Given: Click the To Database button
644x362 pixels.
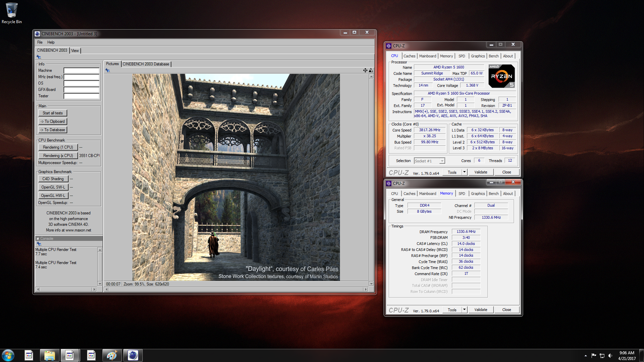Looking at the screenshot, I should (x=52, y=130).
